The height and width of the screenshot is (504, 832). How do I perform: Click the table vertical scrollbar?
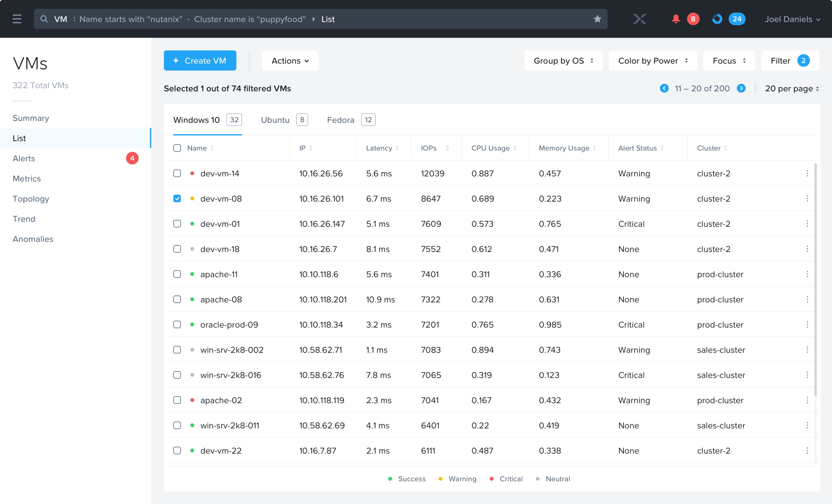[815, 280]
